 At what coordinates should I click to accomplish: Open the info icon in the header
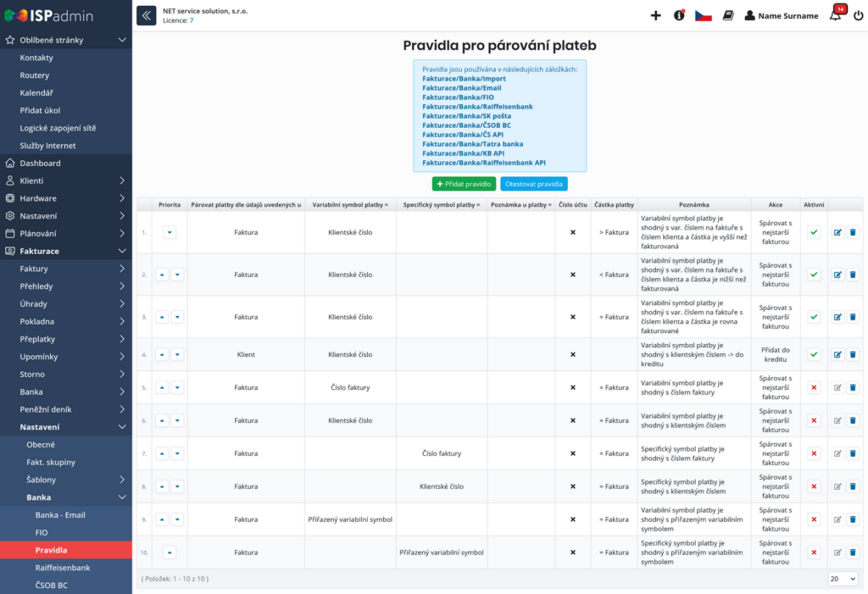tap(679, 15)
